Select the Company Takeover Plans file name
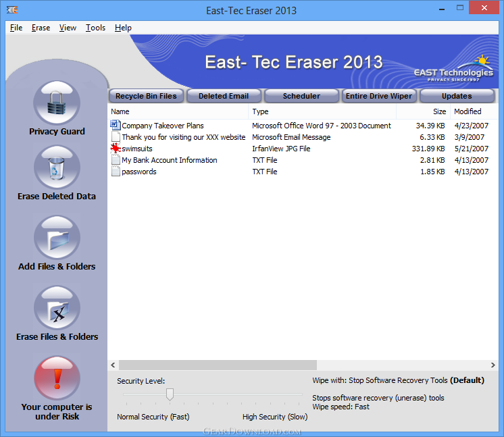The image size is (504, 437). [163, 126]
